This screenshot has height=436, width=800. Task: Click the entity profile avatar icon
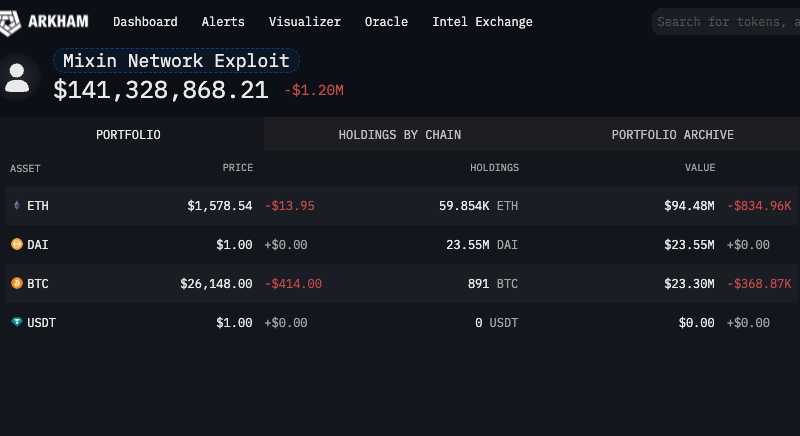click(x=17, y=77)
